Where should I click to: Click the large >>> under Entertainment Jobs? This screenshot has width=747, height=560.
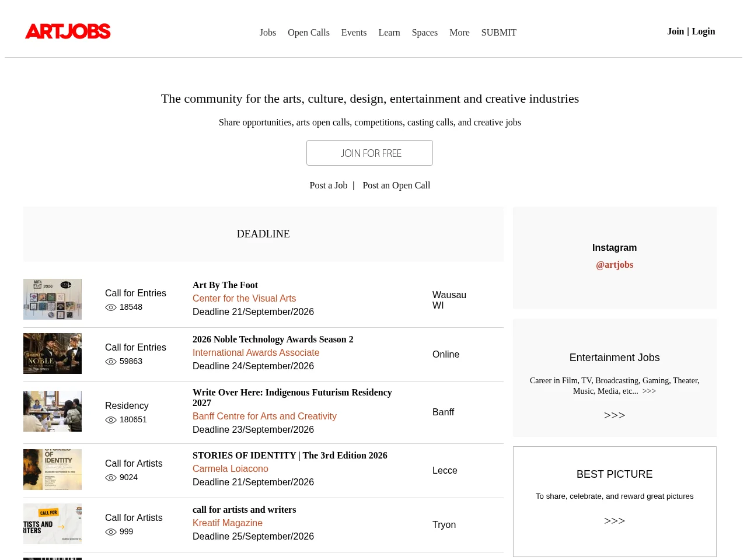point(615,415)
